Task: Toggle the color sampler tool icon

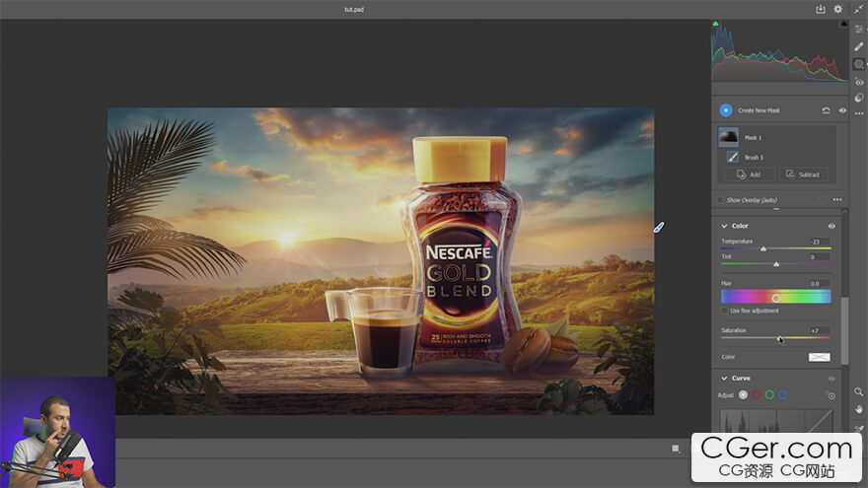Action: click(858, 428)
